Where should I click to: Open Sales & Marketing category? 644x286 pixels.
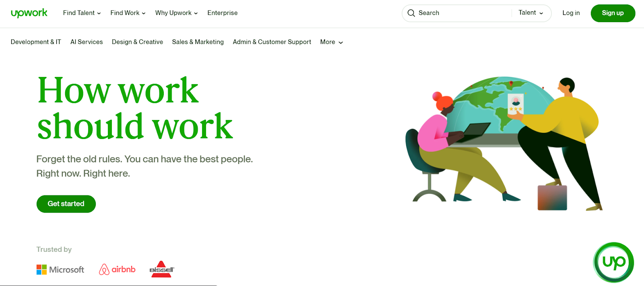[x=198, y=42]
